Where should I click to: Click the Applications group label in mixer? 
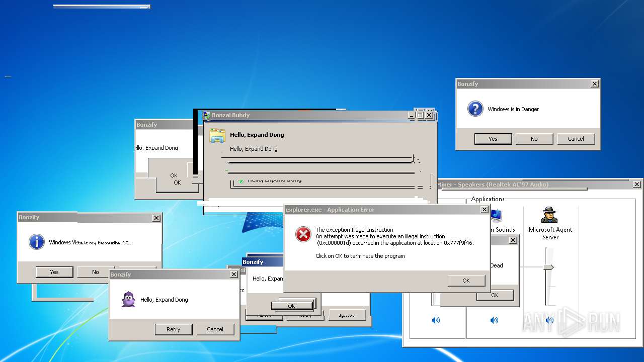click(x=488, y=199)
